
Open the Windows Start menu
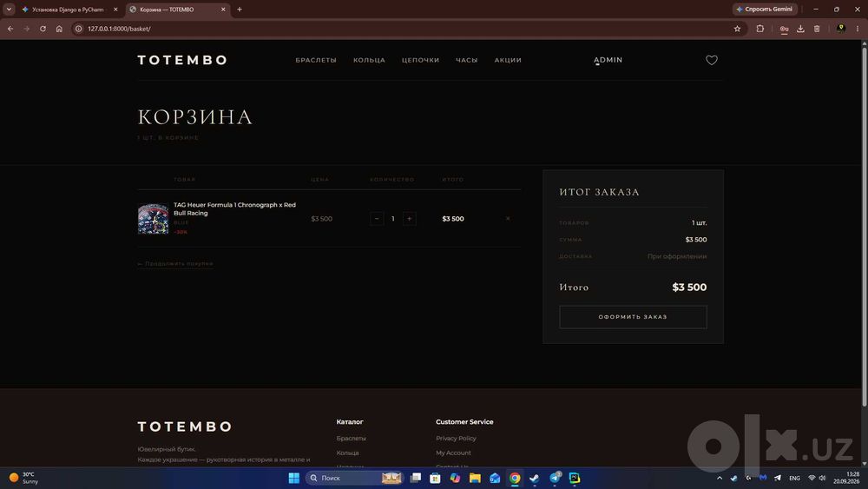[x=294, y=478]
